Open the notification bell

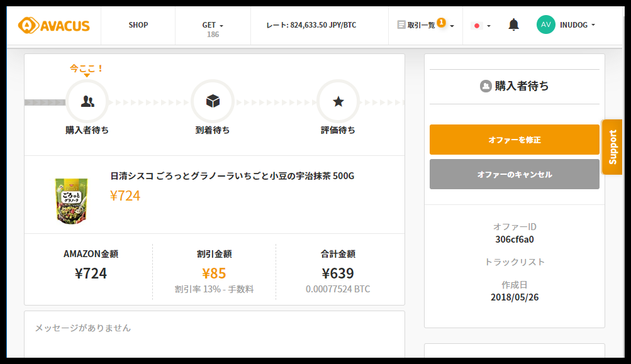pos(513,25)
